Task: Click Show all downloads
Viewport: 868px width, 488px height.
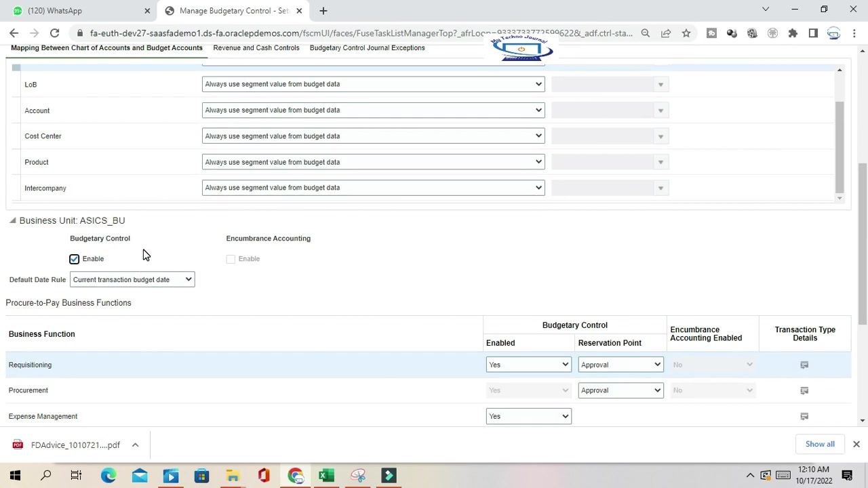Action: 820,444
